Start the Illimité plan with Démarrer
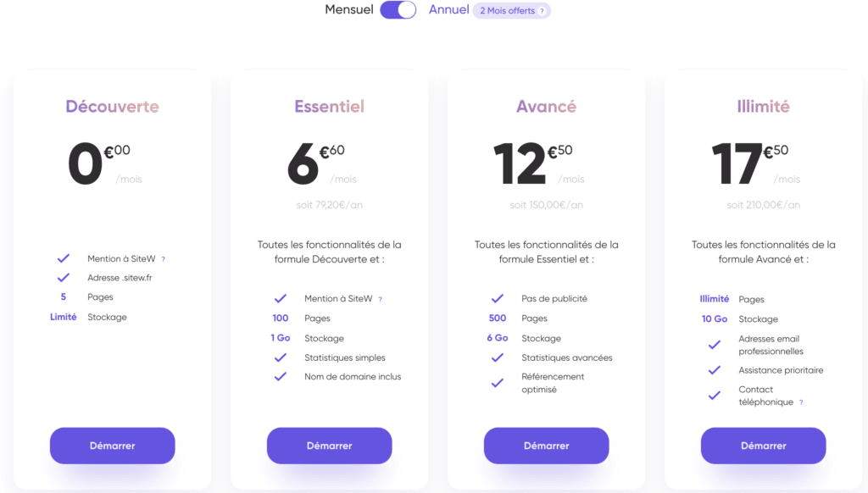 [763, 446]
